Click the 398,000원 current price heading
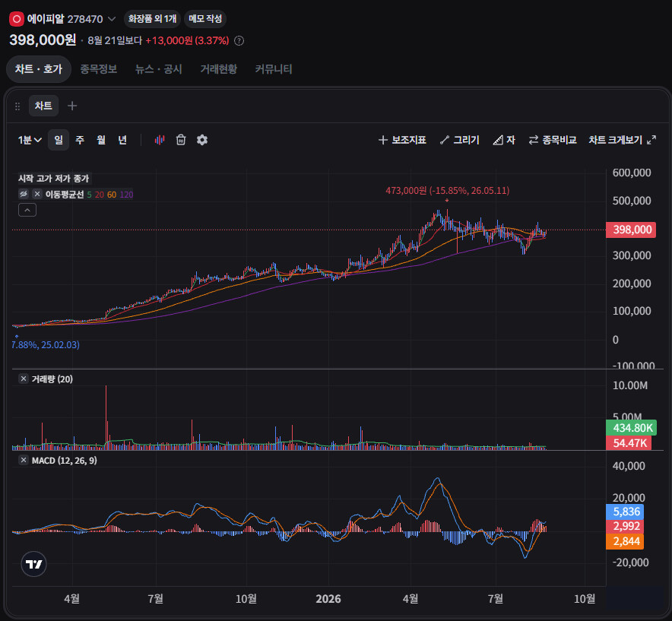This screenshot has width=672, height=621. tap(43, 40)
